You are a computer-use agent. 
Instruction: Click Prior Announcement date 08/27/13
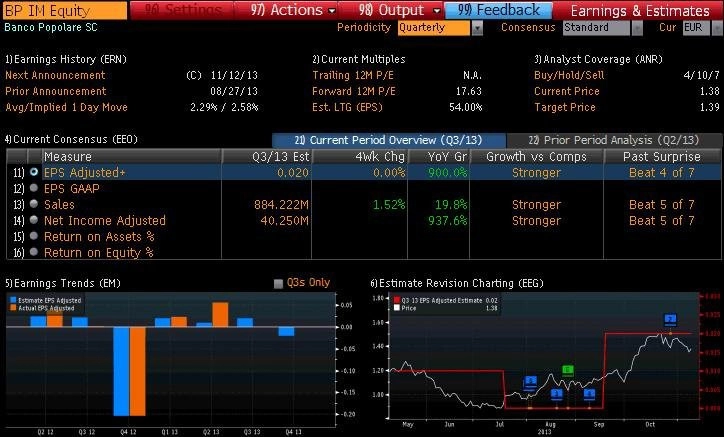(x=234, y=91)
